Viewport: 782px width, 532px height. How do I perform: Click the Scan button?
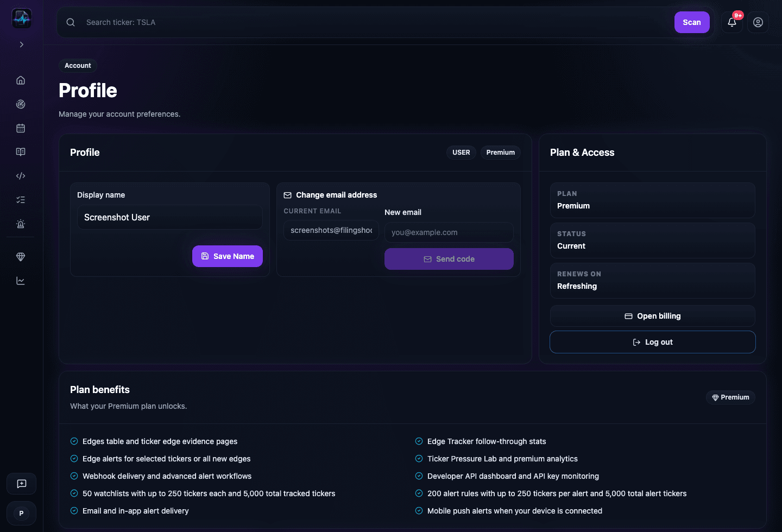tap(692, 22)
